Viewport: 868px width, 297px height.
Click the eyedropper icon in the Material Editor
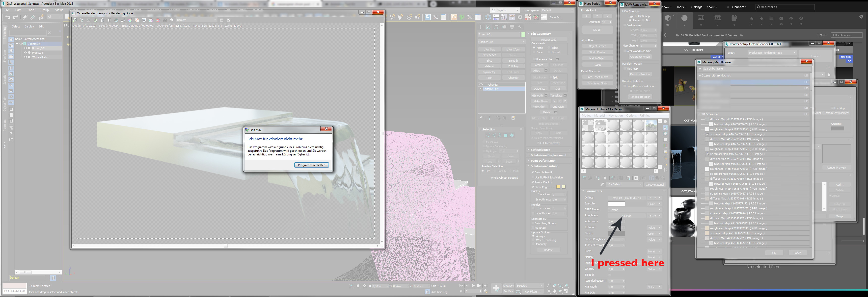(602, 185)
